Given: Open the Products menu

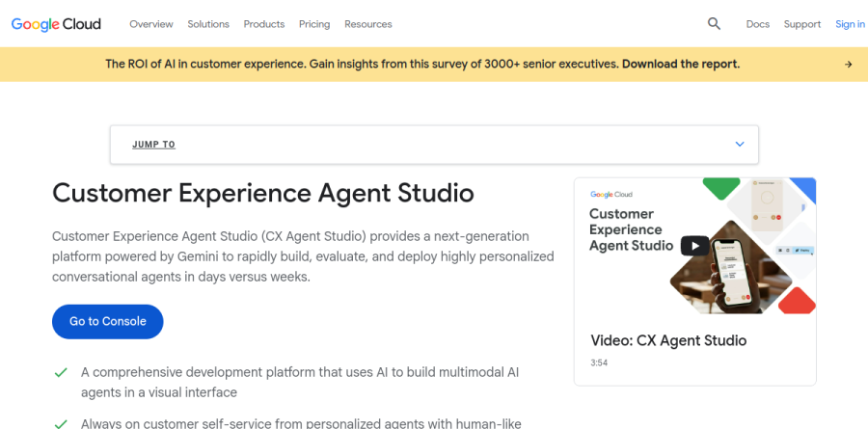Looking at the screenshot, I should (264, 24).
